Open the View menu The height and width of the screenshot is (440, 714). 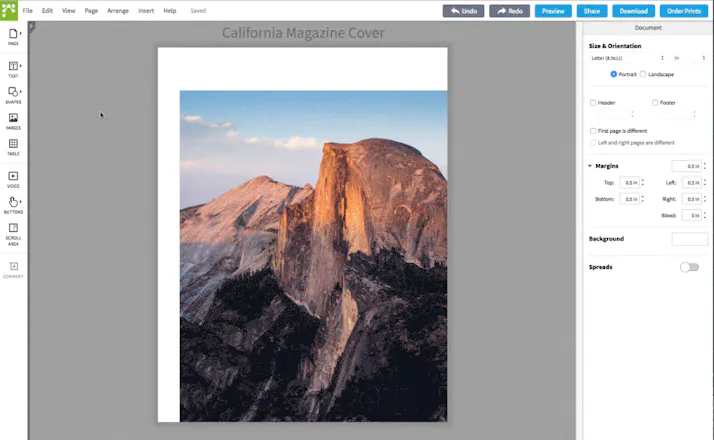[x=68, y=10]
